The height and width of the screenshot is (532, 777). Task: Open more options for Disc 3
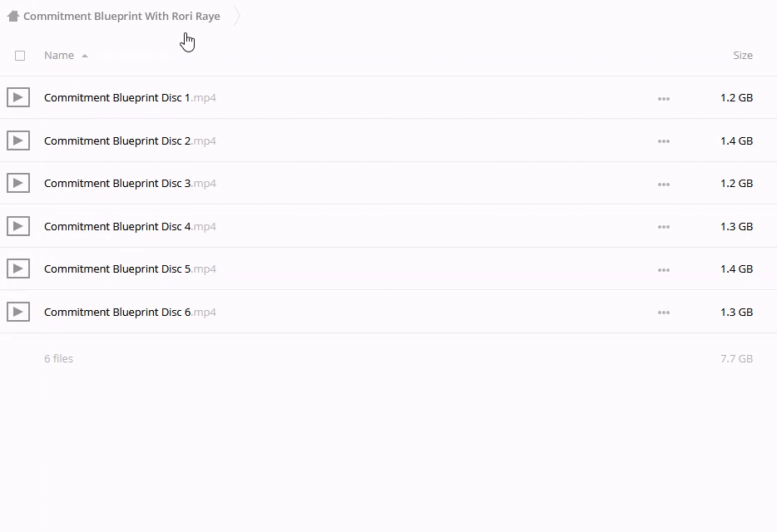click(663, 184)
